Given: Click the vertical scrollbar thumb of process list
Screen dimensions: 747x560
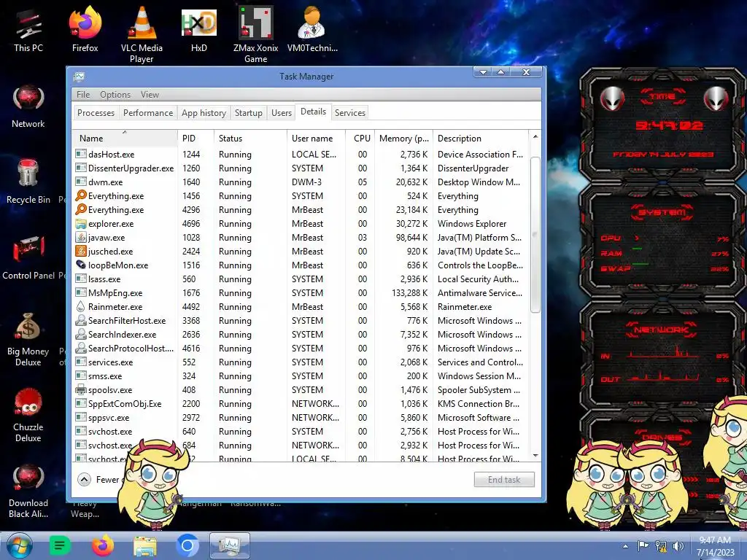Looking at the screenshot, I should pyautogui.click(x=535, y=234).
